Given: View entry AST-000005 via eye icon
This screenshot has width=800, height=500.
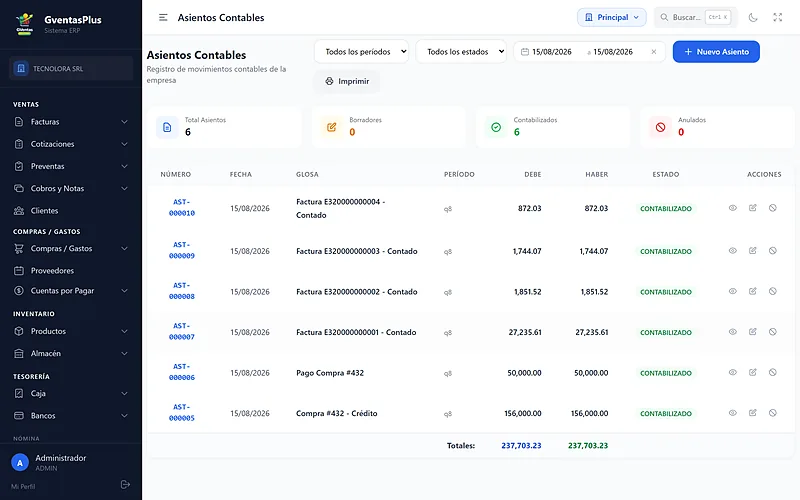Looking at the screenshot, I should tap(733, 413).
